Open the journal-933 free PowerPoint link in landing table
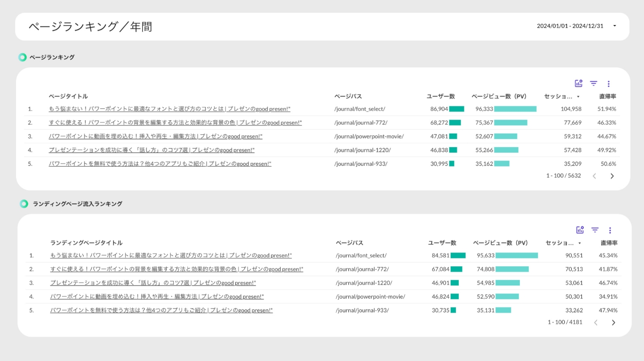The width and height of the screenshot is (644, 361). (161, 310)
